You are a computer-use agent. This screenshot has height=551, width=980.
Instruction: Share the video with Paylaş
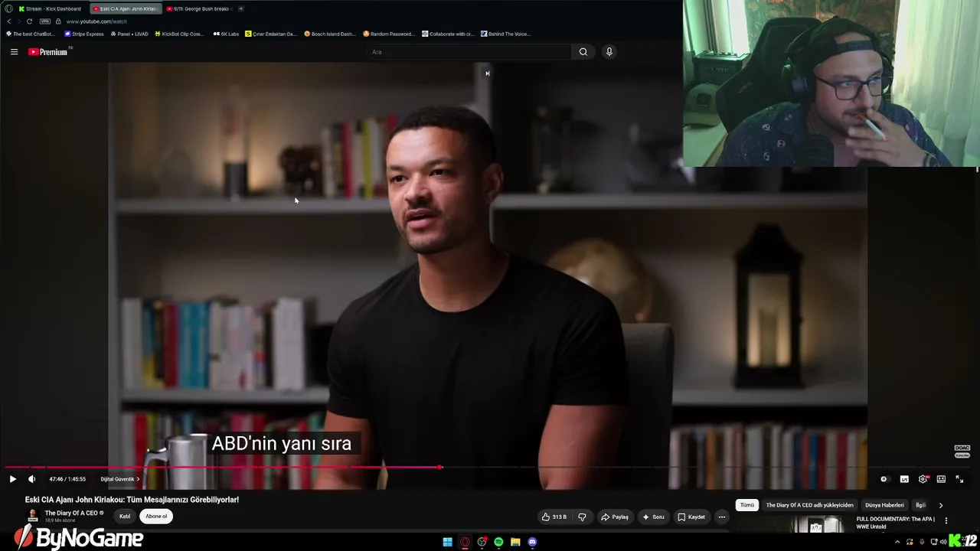[x=615, y=517]
